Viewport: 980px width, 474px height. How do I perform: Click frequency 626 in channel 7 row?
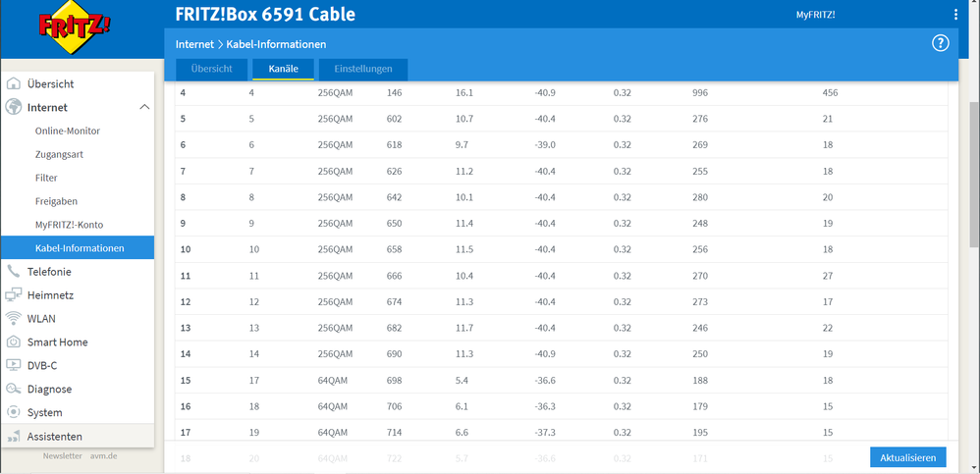coord(394,171)
